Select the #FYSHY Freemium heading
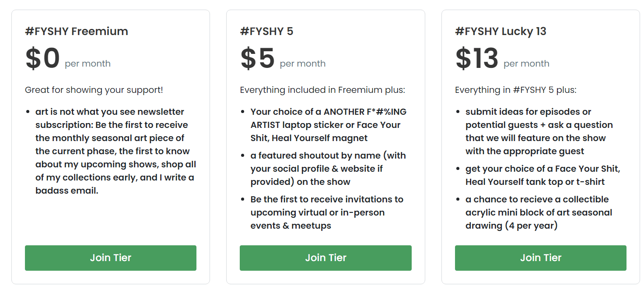 click(77, 32)
